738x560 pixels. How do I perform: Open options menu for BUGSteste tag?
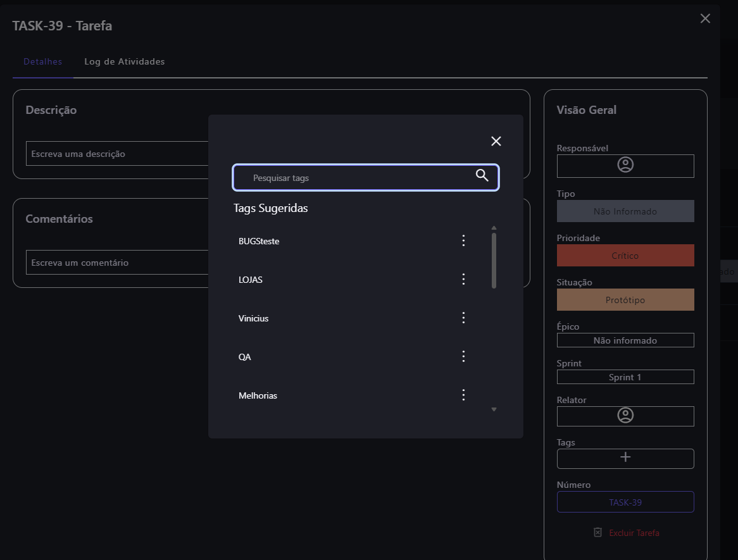463,240
